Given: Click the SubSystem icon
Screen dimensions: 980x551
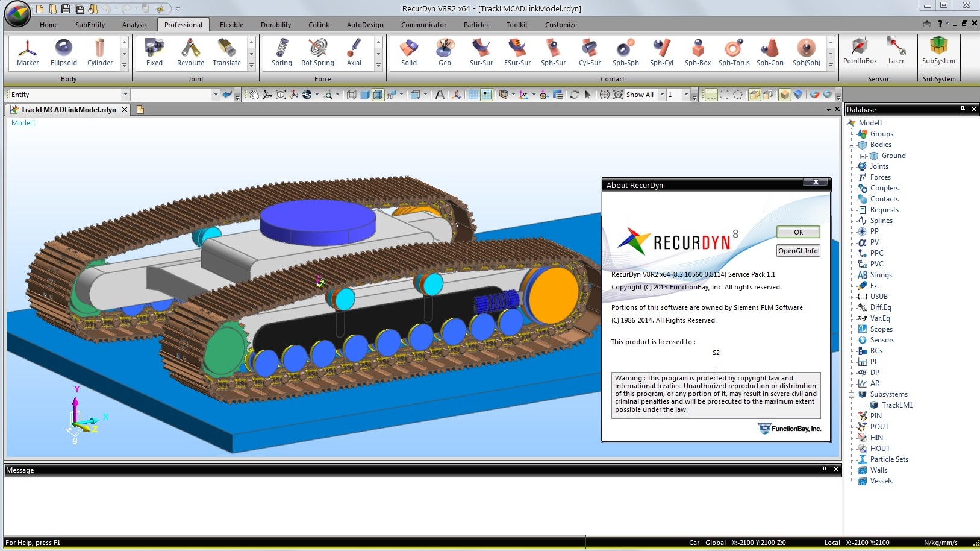Looking at the screenshot, I should click(938, 51).
